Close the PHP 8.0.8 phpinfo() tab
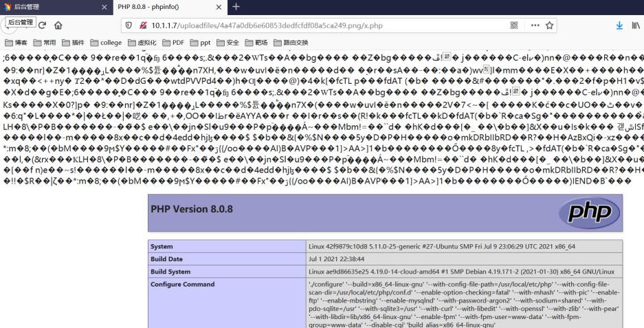Screen dimensions: 644x328 219,7
